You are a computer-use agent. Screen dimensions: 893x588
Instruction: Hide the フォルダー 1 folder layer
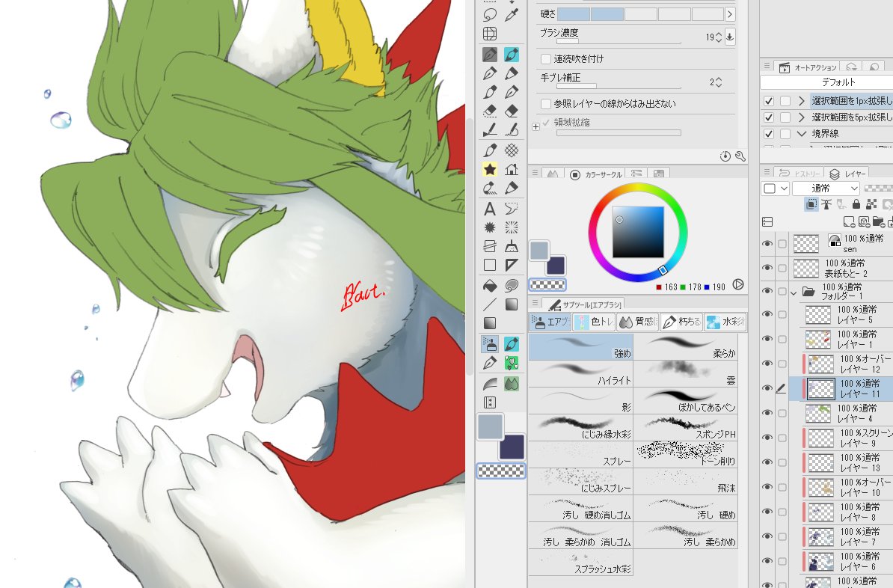point(767,291)
